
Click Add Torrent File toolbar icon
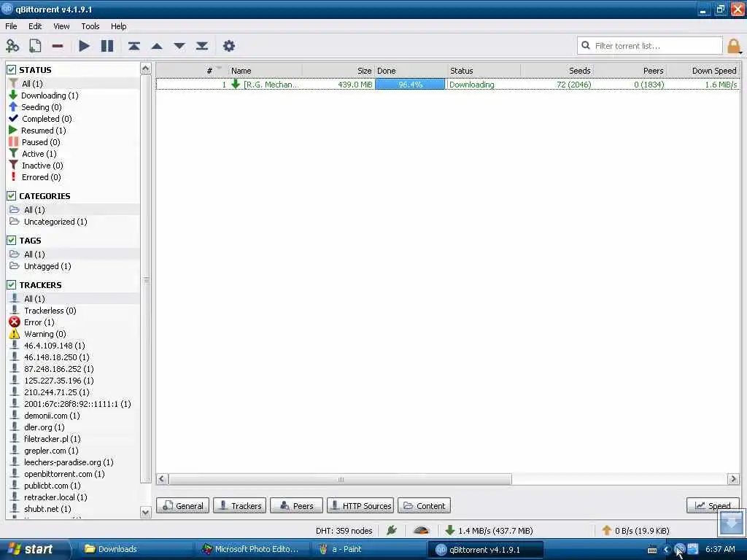click(x=35, y=46)
